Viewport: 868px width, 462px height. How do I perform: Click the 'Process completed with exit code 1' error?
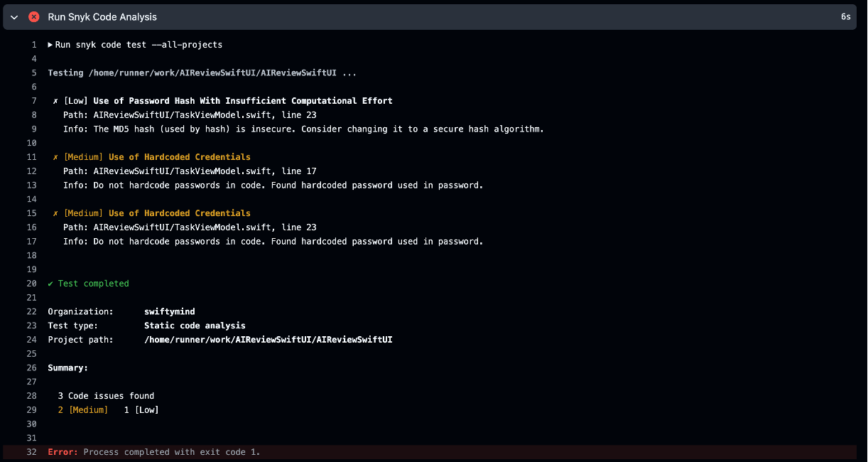click(x=172, y=452)
